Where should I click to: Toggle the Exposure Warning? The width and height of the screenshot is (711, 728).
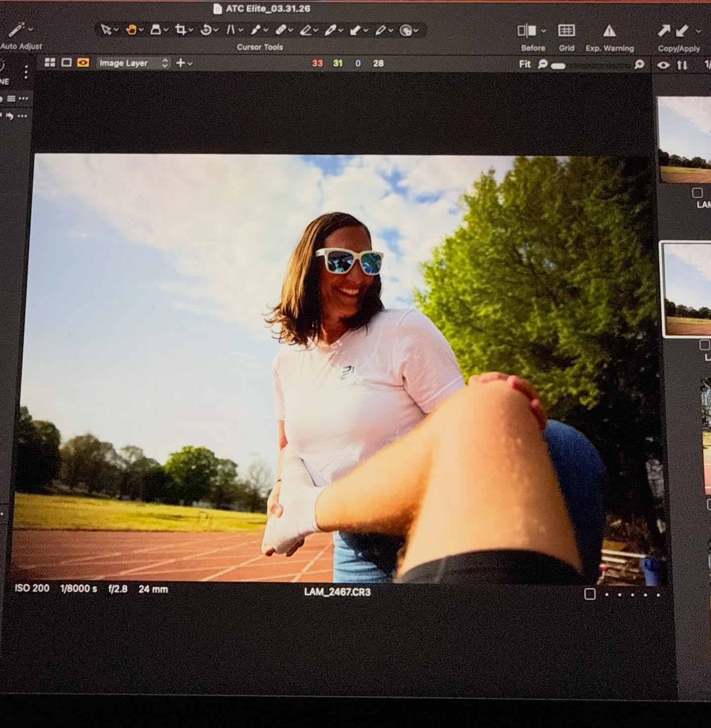609,32
